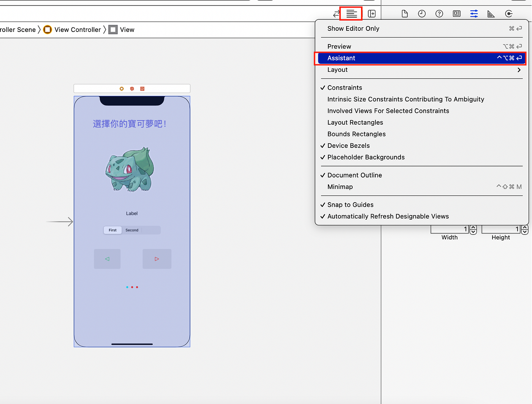
Task: Open the Size inspector
Action: tap(491, 14)
